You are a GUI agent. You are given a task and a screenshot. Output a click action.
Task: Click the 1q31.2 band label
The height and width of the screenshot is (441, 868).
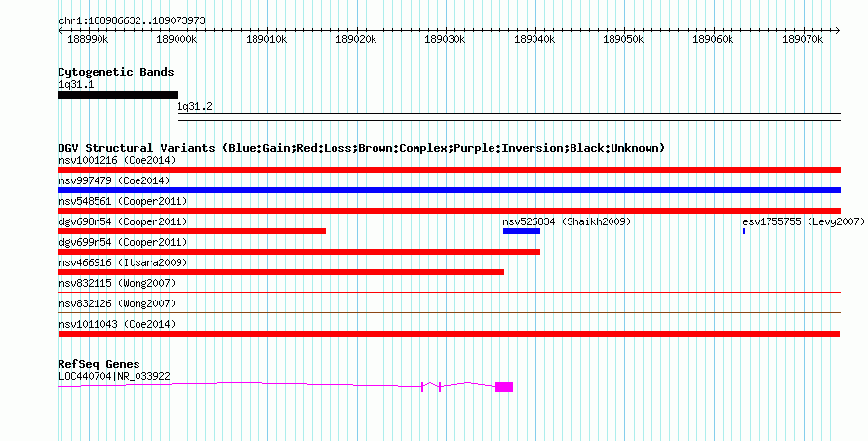click(x=194, y=106)
